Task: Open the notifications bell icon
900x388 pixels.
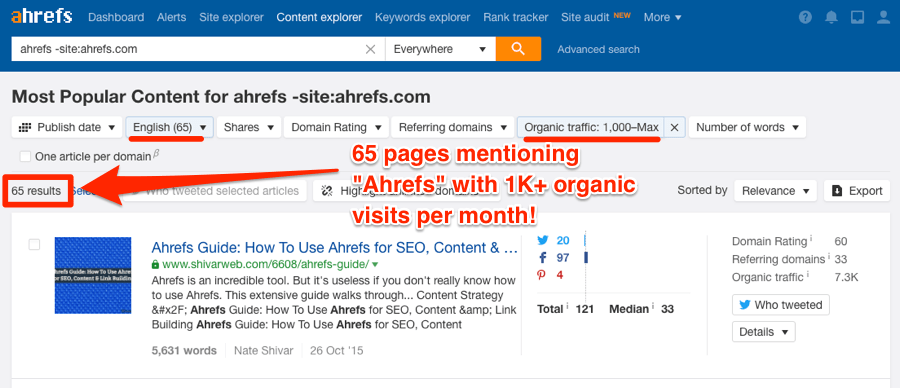Action: (x=831, y=17)
